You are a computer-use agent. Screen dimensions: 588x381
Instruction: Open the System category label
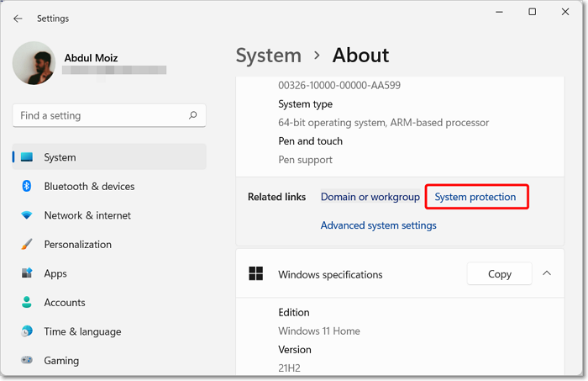pyautogui.click(x=60, y=157)
